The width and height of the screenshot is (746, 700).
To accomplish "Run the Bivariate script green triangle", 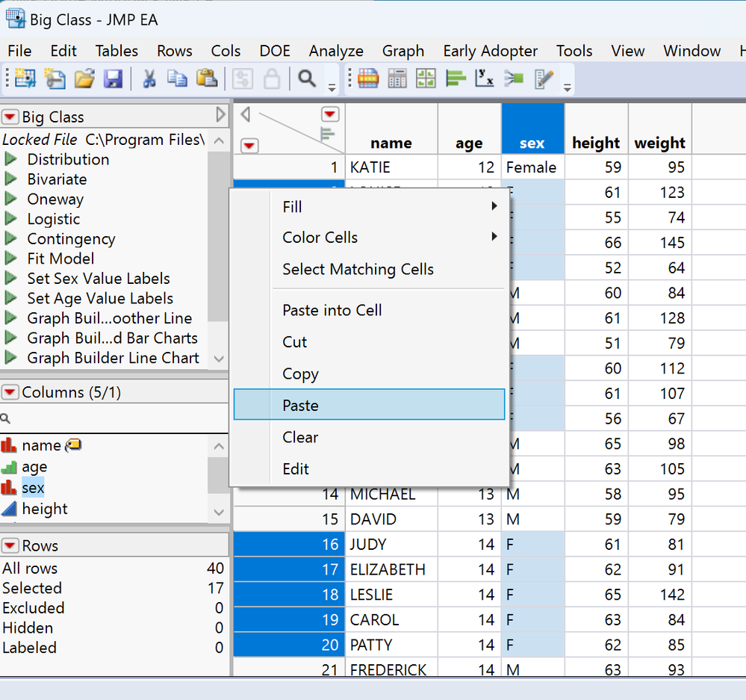I will 10,179.
